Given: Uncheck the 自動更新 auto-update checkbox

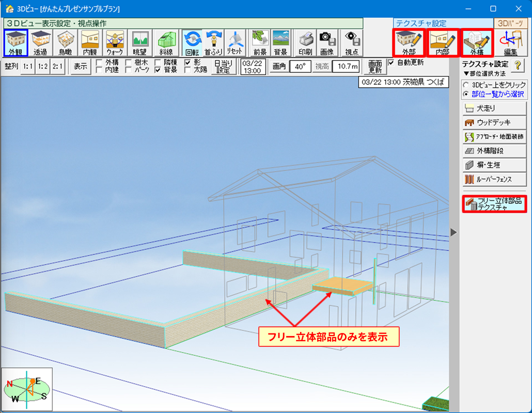Looking at the screenshot, I should click(391, 62).
